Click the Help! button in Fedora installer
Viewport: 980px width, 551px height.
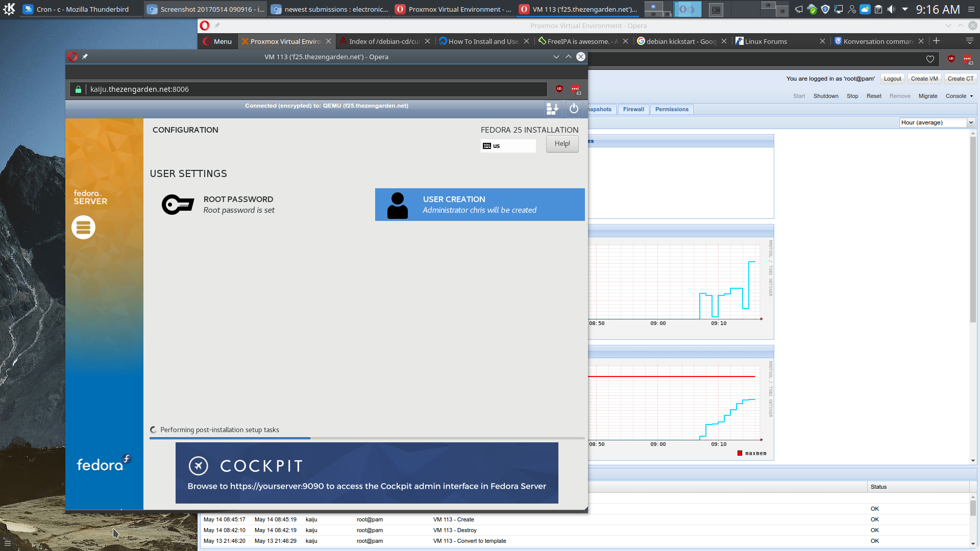coord(562,144)
